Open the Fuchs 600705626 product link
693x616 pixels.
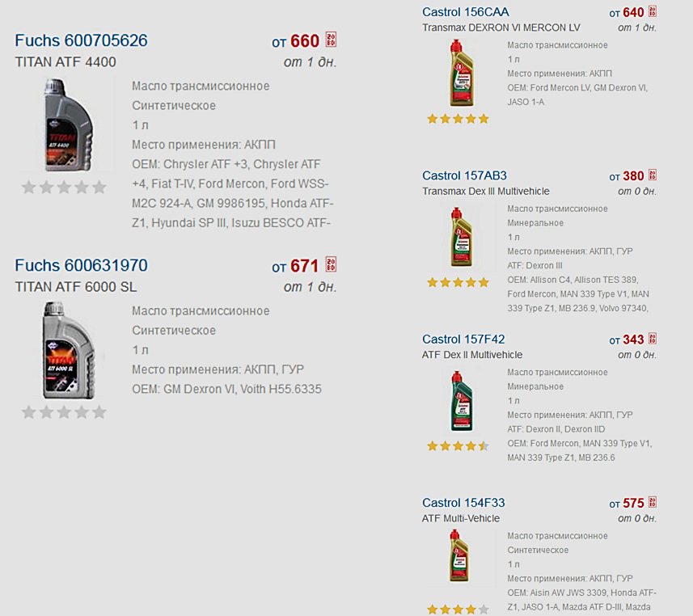pyautogui.click(x=82, y=40)
